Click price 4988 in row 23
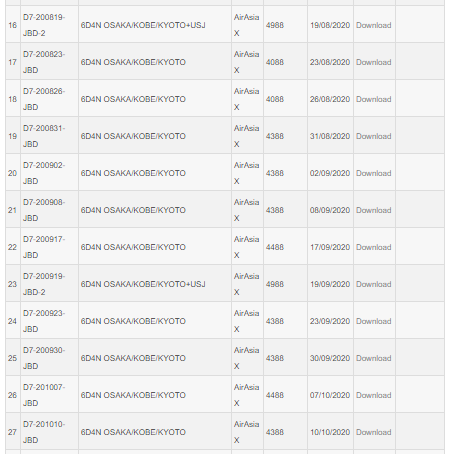Viewport: 451px width, 454px height. point(275,284)
